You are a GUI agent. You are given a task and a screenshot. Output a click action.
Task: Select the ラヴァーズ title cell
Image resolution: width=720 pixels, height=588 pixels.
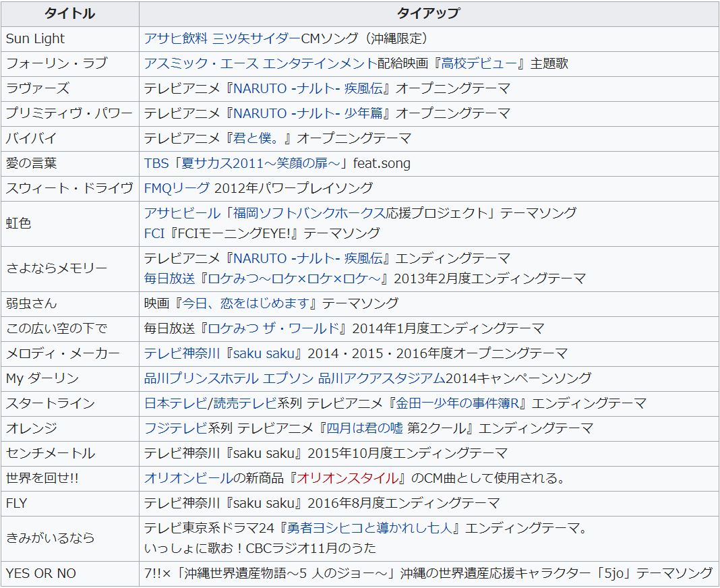click(70, 88)
